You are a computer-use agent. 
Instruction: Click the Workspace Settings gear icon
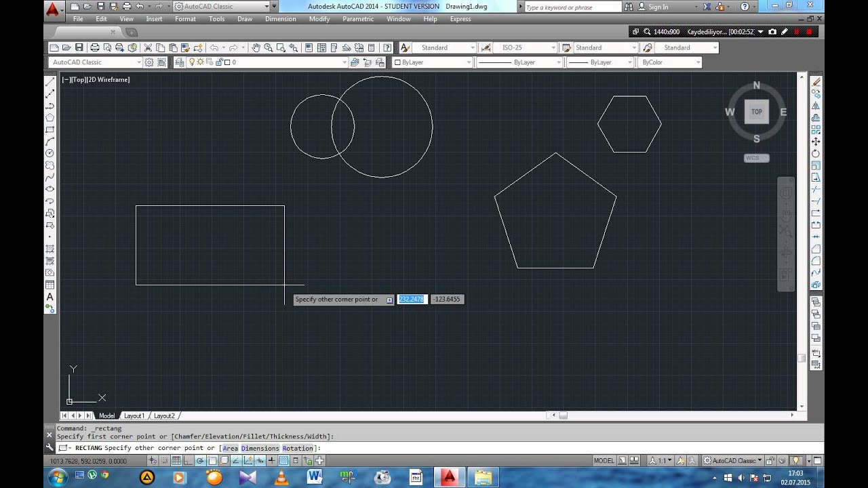(x=149, y=62)
